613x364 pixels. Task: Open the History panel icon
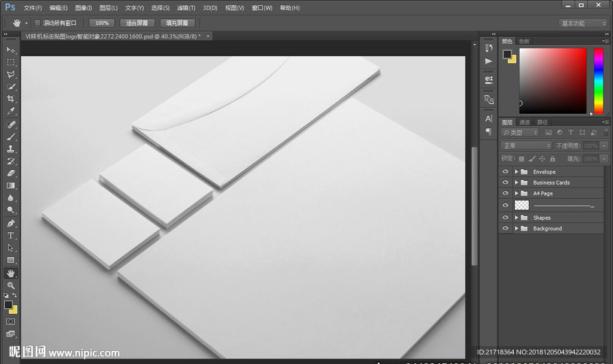(x=488, y=48)
